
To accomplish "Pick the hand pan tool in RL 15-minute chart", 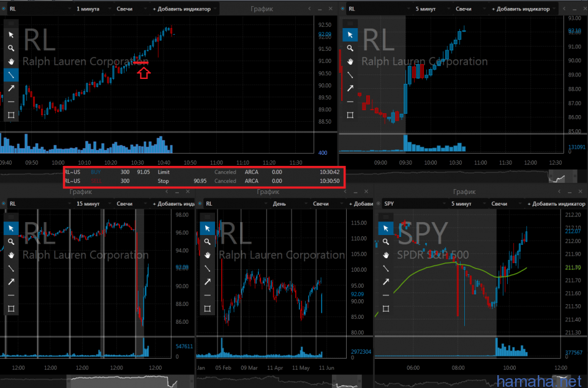I will [11, 255].
